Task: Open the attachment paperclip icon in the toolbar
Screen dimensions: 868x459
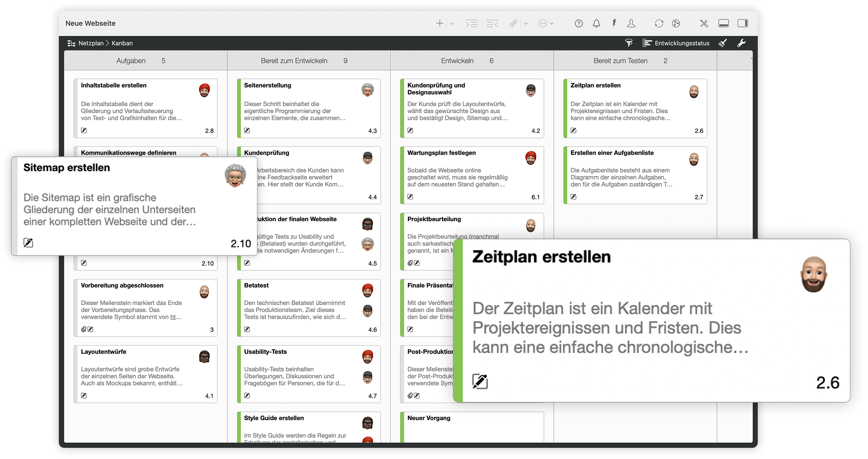Action: tap(513, 23)
